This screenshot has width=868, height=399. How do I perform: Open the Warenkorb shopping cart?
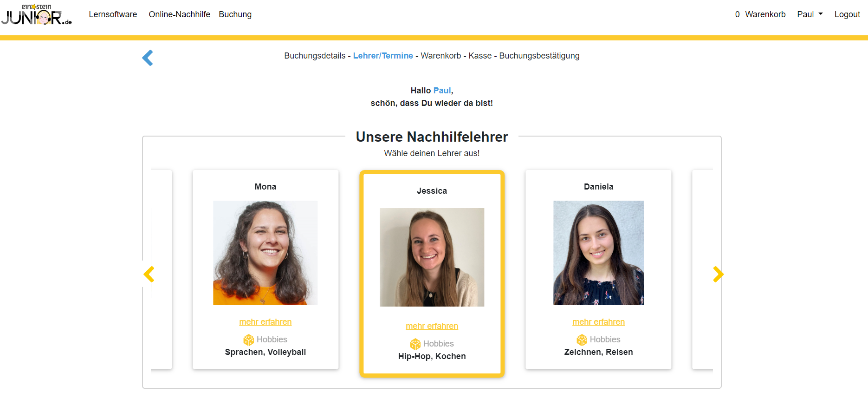(x=760, y=14)
